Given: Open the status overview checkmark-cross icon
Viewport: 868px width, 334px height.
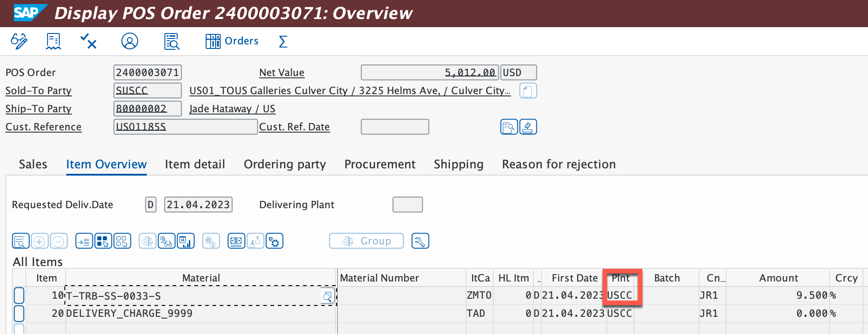Looking at the screenshot, I should pos(88,41).
